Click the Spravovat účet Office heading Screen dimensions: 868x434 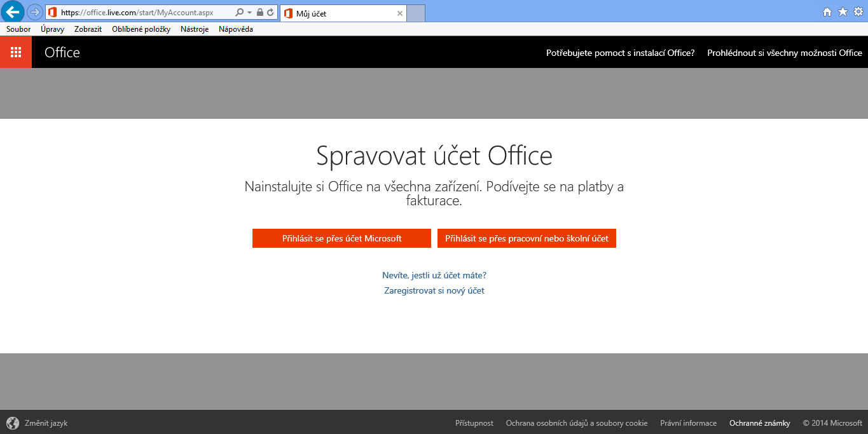point(434,156)
